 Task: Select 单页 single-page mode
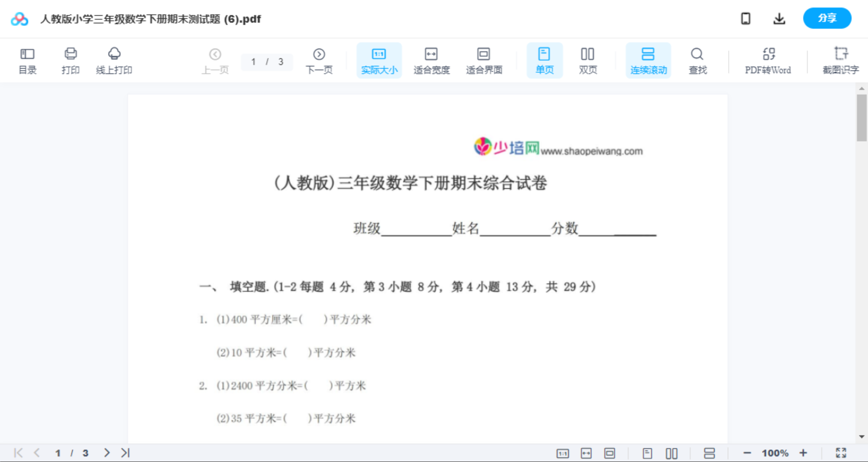coord(544,60)
